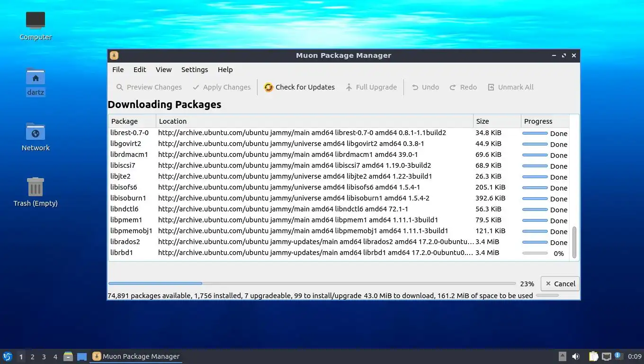Click the 205.1 KiB size cell
The image size is (644, 364).
click(490, 187)
